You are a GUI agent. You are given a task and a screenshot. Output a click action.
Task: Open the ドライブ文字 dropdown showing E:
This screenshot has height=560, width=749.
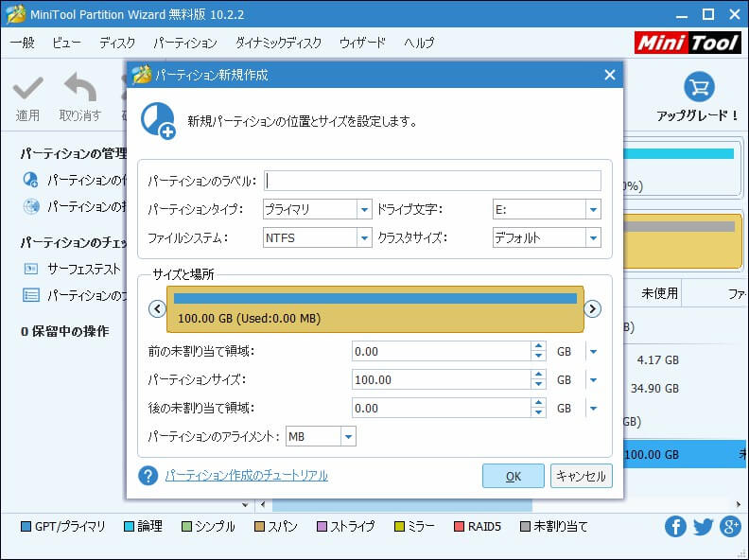click(x=593, y=209)
